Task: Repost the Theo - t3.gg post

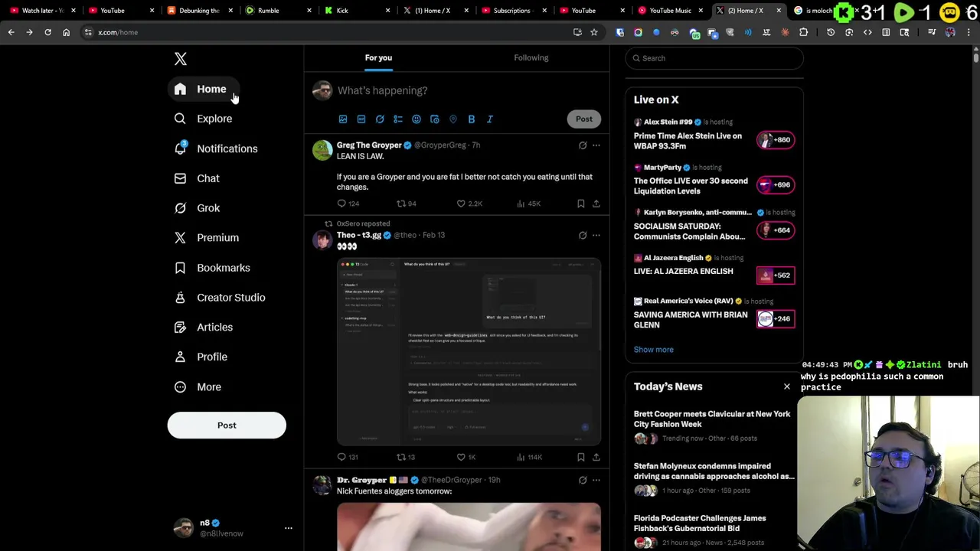Action: 406,457
